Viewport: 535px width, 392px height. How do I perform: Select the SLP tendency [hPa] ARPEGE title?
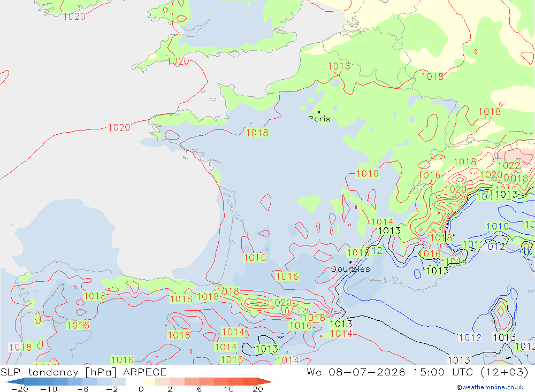83,372
